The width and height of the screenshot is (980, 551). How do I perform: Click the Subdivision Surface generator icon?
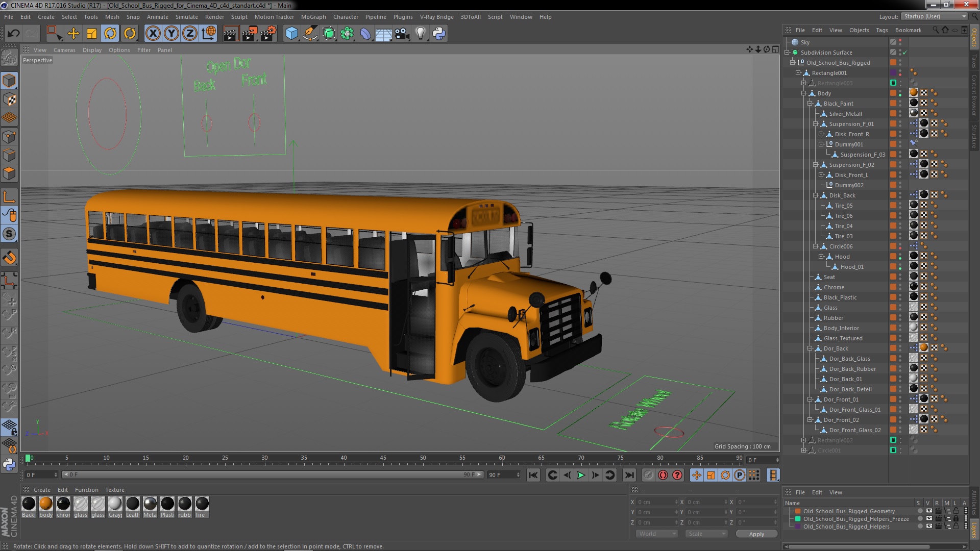pyautogui.click(x=329, y=34)
